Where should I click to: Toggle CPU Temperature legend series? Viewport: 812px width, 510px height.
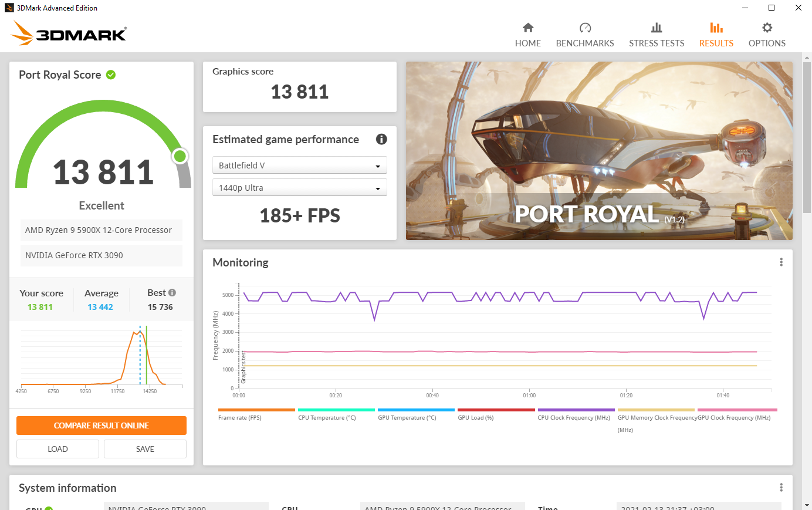click(336, 414)
